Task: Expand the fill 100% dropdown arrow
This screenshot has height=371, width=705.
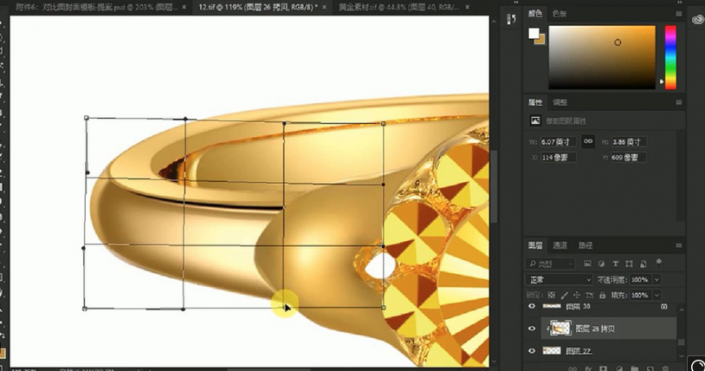Action: coord(656,295)
